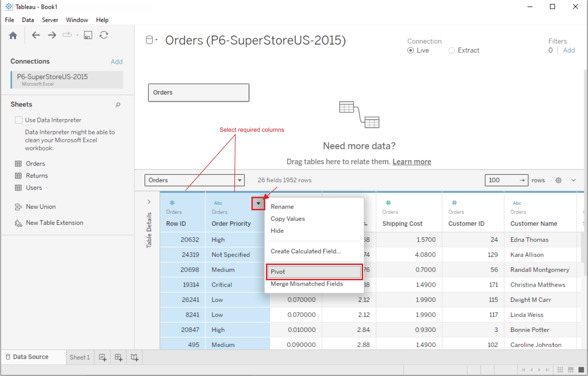Click the back arrow in toolbar

coord(36,35)
